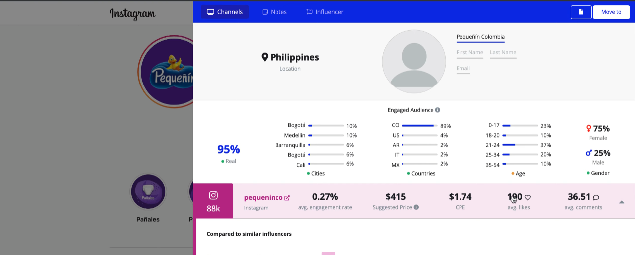
Task: Open the Influencer tab
Action: (x=325, y=12)
